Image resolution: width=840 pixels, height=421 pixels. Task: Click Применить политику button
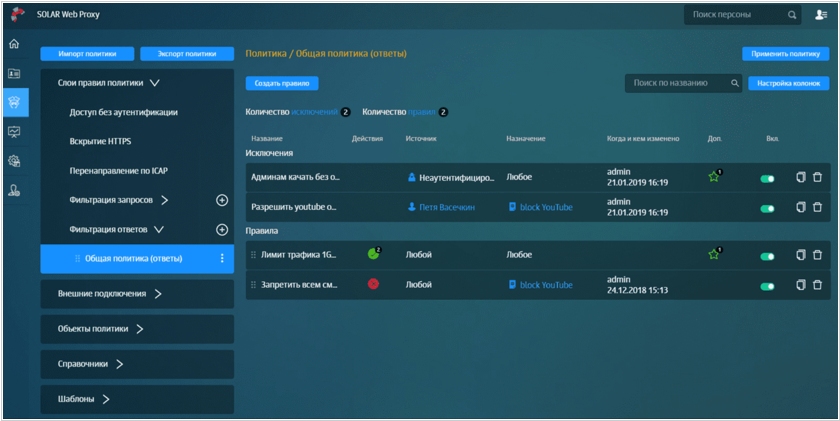[785, 54]
